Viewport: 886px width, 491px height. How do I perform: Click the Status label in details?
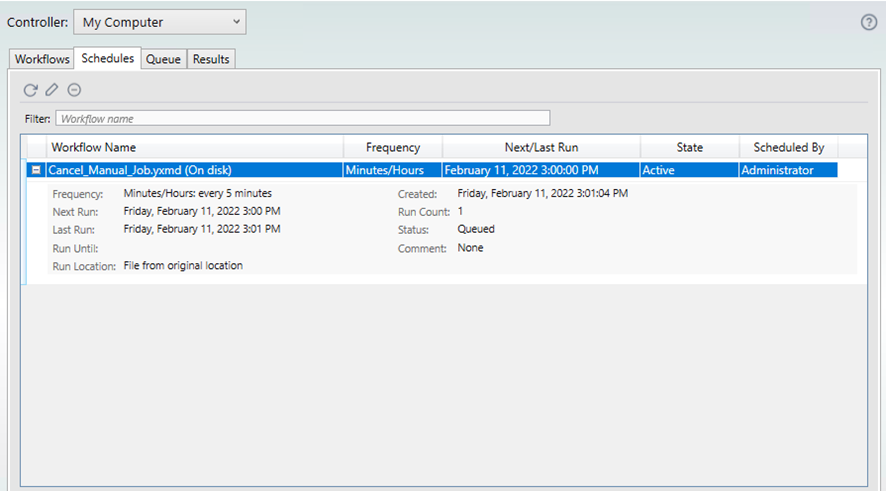click(x=413, y=230)
